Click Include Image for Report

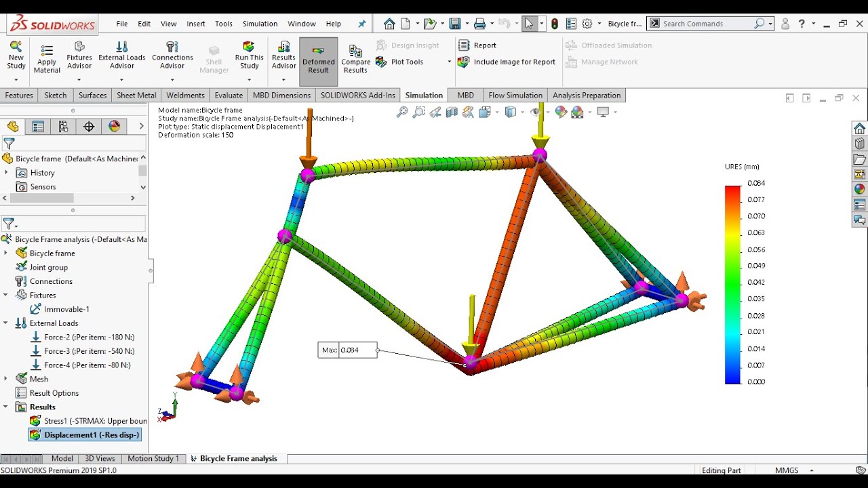[x=507, y=62]
